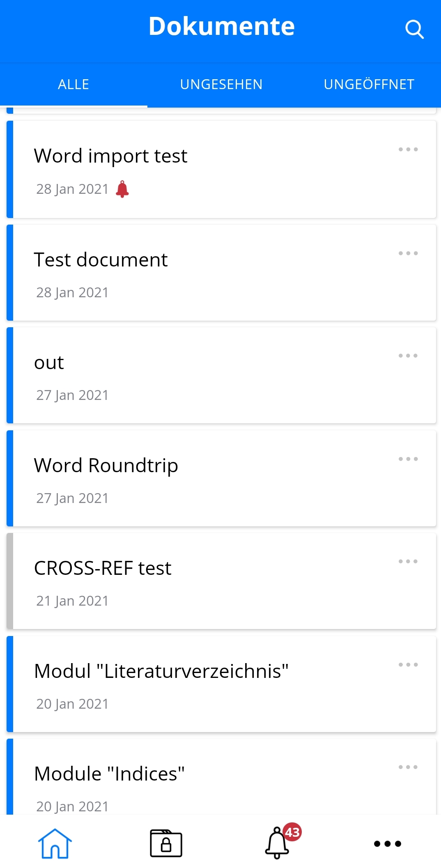Open the locked folder icon
Screen dimensions: 441x868
point(166,843)
